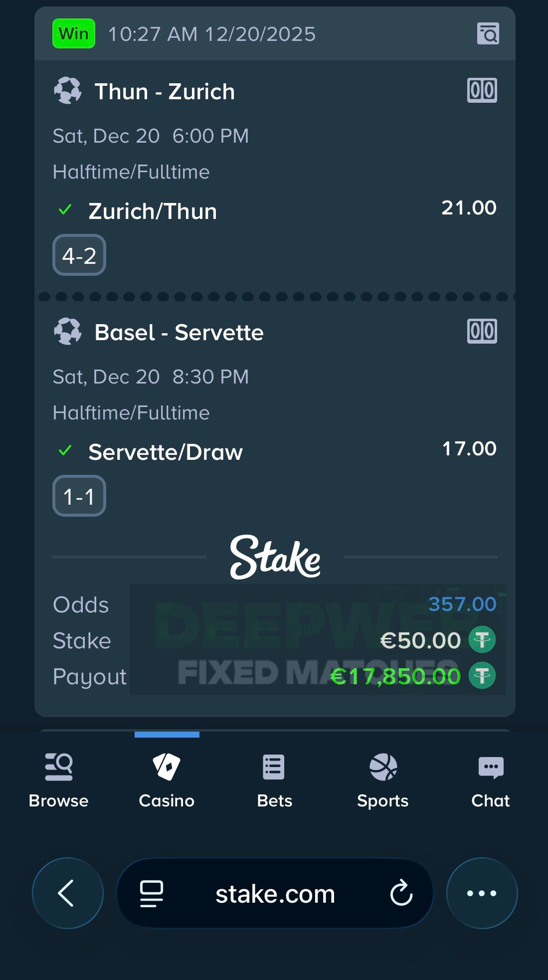This screenshot has height=980, width=548.
Task: Select the Sports basketball icon
Action: [382, 767]
